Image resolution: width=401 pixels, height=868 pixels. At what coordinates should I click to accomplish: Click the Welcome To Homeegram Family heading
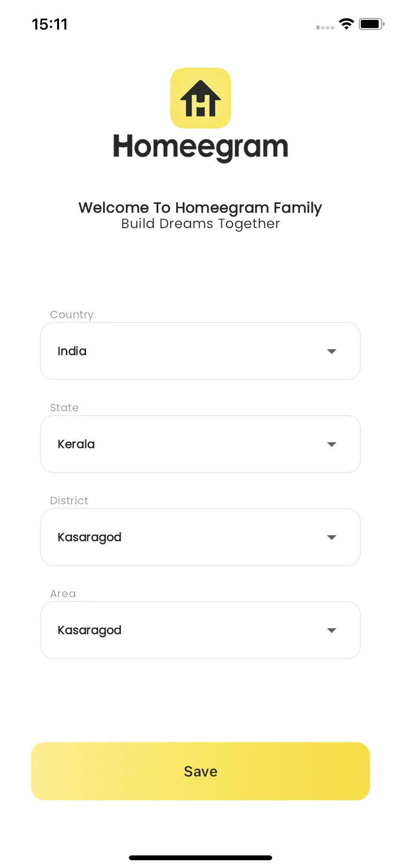(x=200, y=207)
